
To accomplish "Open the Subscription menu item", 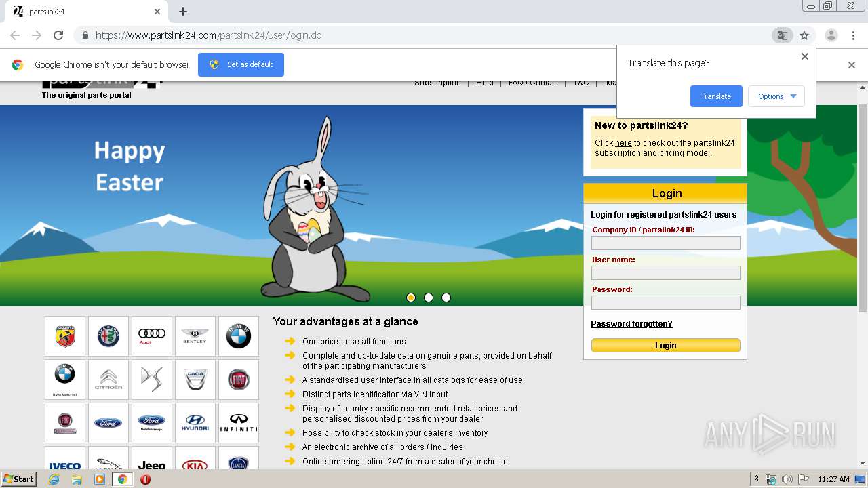I will click(x=437, y=83).
